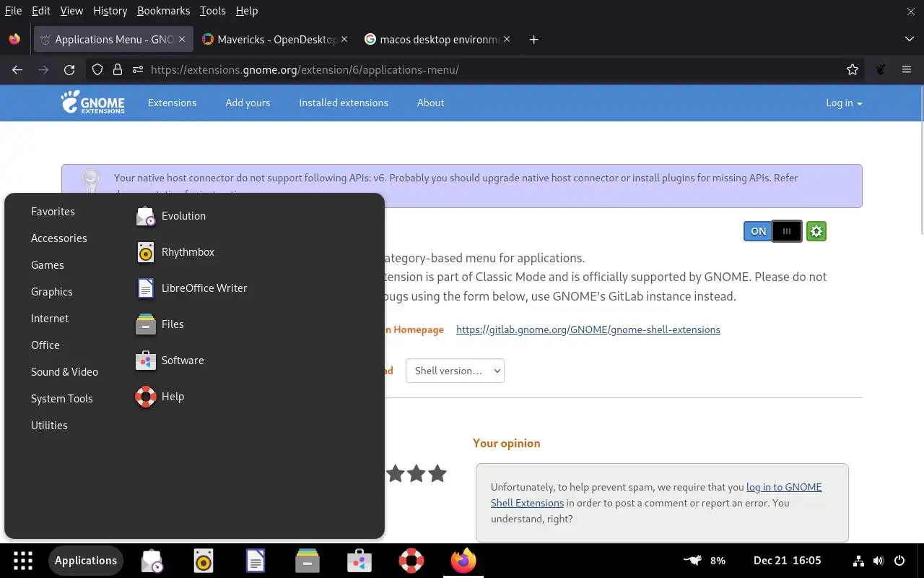
Task: Open the Help menu in menu bar
Action: [247, 11]
